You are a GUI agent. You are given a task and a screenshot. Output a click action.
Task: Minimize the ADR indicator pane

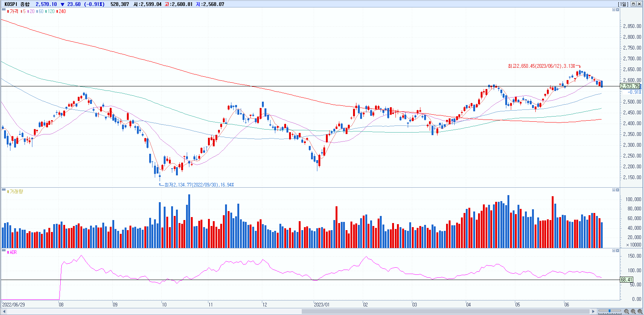pyautogui.click(x=614, y=251)
